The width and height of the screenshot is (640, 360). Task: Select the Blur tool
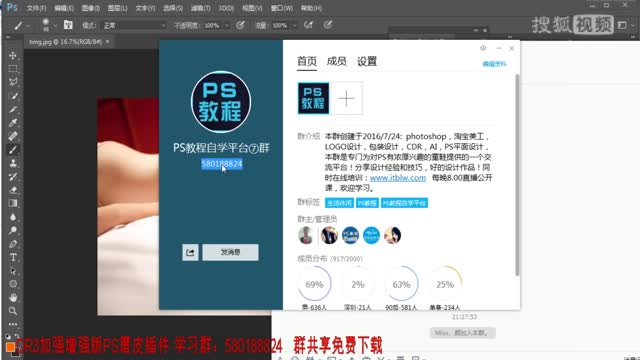pyautogui.click(x=13, y=217)
